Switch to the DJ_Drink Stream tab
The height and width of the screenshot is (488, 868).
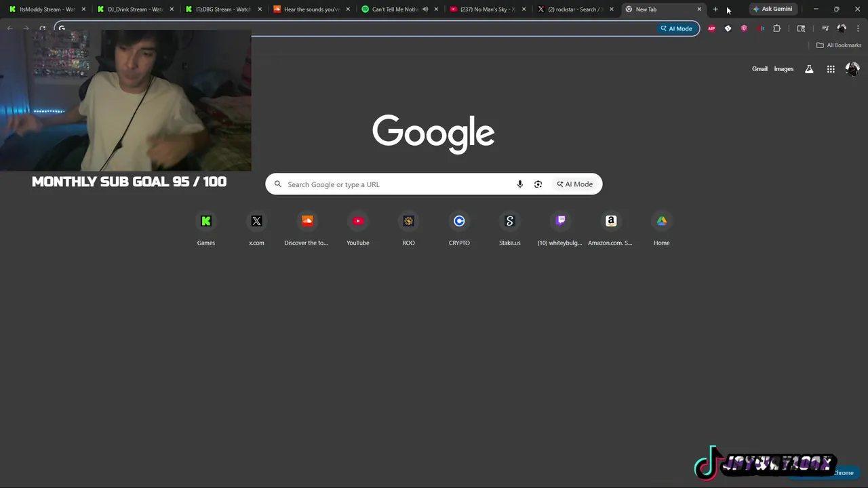pyautogui.click(x=135, y=9)
